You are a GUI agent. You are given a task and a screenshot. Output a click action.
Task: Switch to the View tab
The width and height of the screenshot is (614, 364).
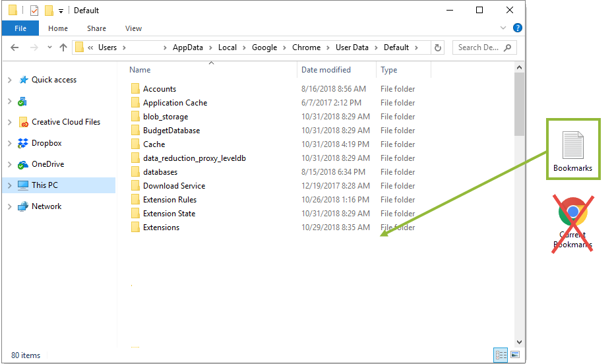click(133, 28)
